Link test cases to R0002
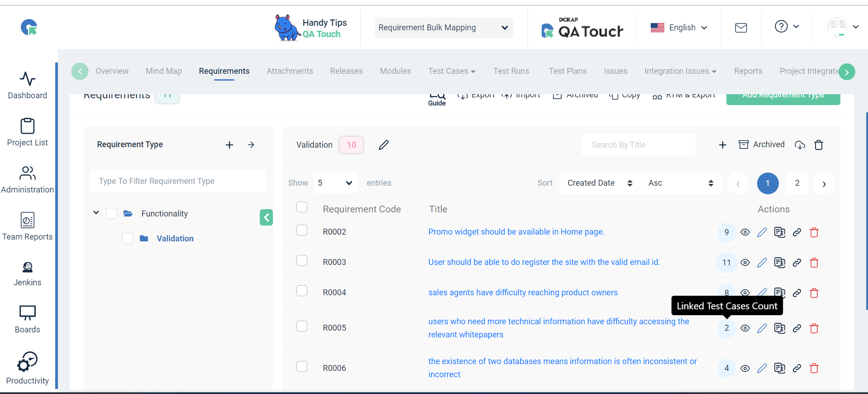Viewport: 868px width, 394px height. (x=797, y=232)
